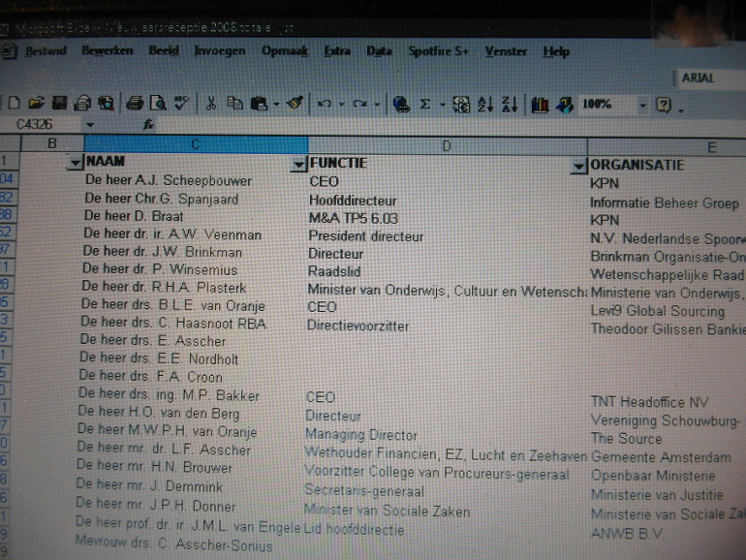Sort descending Z to A

tap(510, 105)
